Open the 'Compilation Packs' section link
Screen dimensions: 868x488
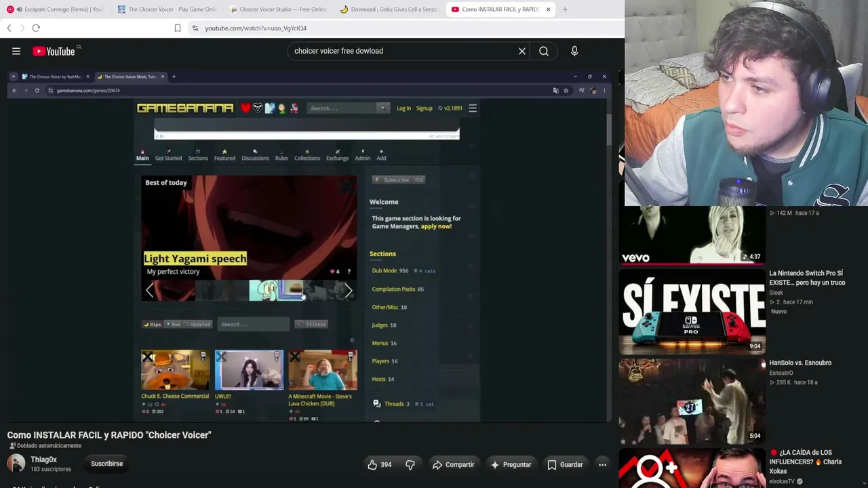pyautogui.click(x=393, y=289)
